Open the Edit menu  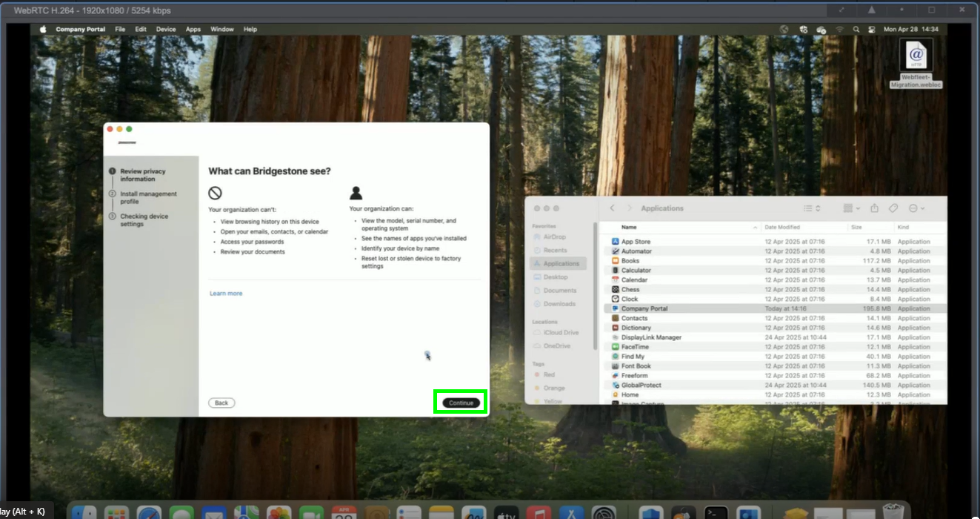pyautogui.click(x=141, y=29)
